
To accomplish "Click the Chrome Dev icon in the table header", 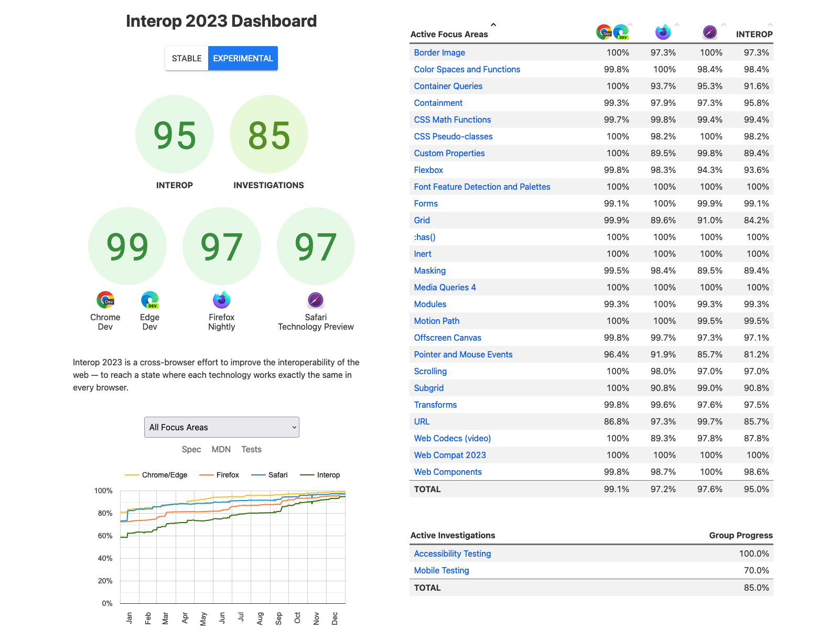I will (x=604, y=31).
